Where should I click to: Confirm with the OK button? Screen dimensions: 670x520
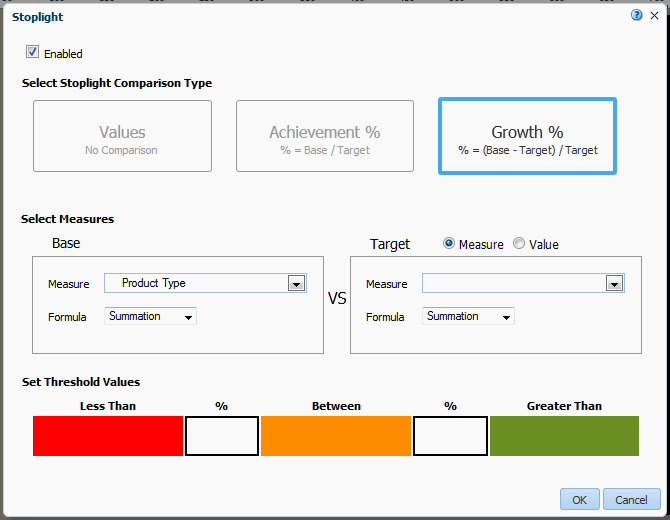(x=580, y=499)
